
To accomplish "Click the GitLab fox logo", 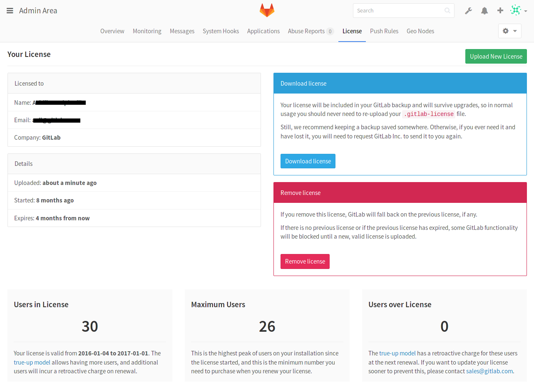I will pyautogui.click(x=267, y=10).
